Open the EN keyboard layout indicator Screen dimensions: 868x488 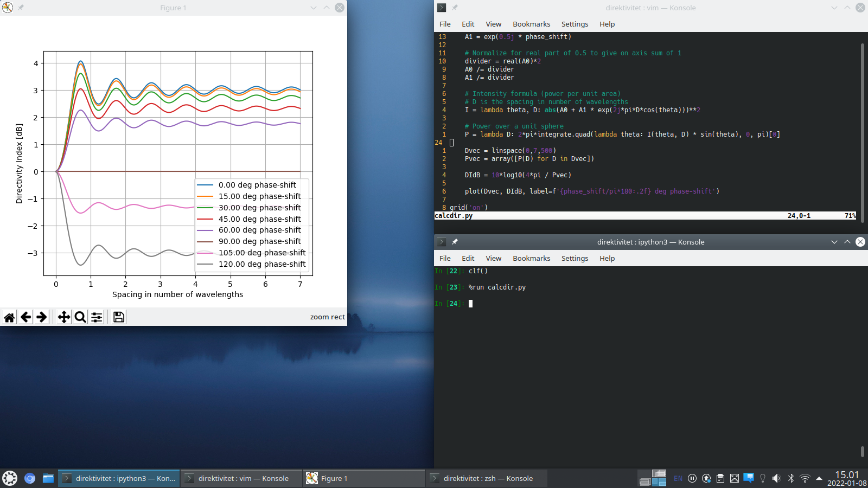[x=678, y=478]
